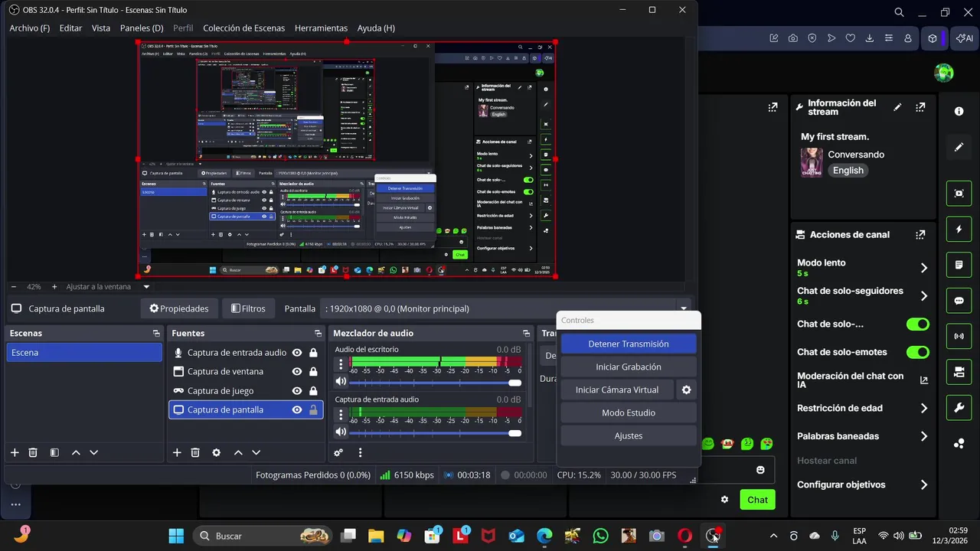Open virtual camera settings gear
This screenshot has height=551, width=980.
(x=686, y=390)
